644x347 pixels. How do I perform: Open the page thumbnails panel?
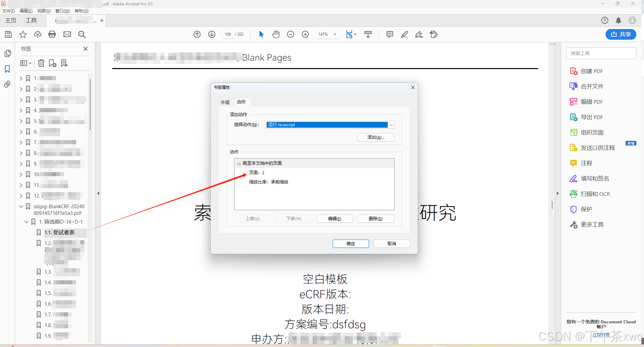[x=7, y=53]
